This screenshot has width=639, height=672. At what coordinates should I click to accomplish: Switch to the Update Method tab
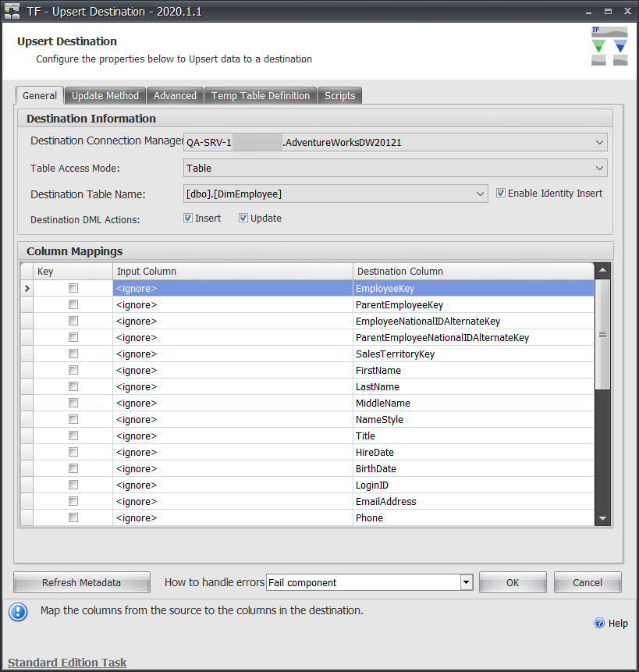coord(105,95)
